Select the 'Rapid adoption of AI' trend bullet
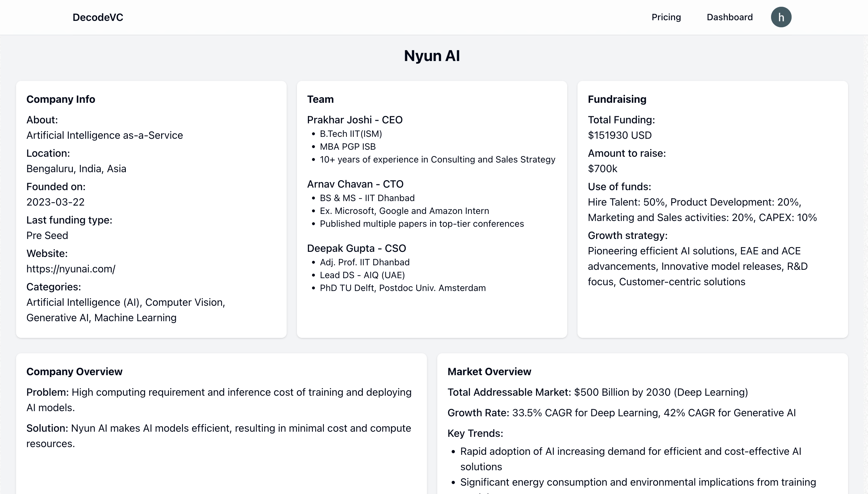This screenshot has width=868, height=494. pos(630,459)
